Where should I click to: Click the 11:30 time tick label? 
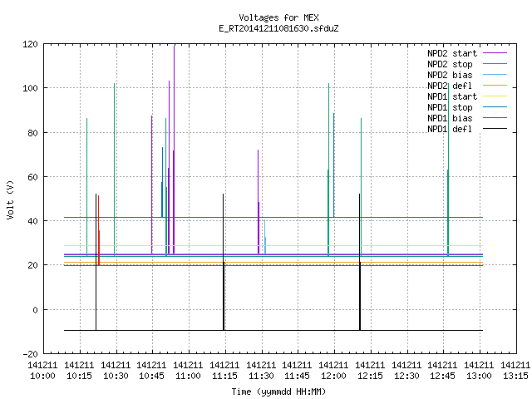pyautogui.click(x=261, y=376)
